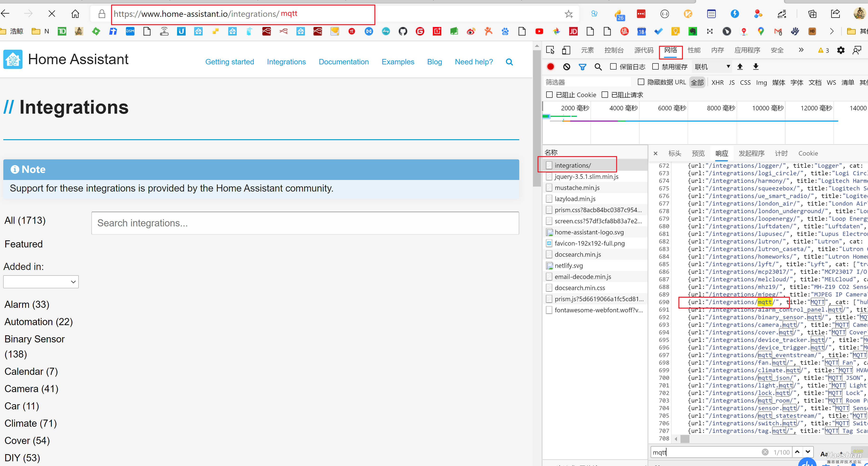
Task: Click the response horizontal scrollbar thumb
Action: 685,439
